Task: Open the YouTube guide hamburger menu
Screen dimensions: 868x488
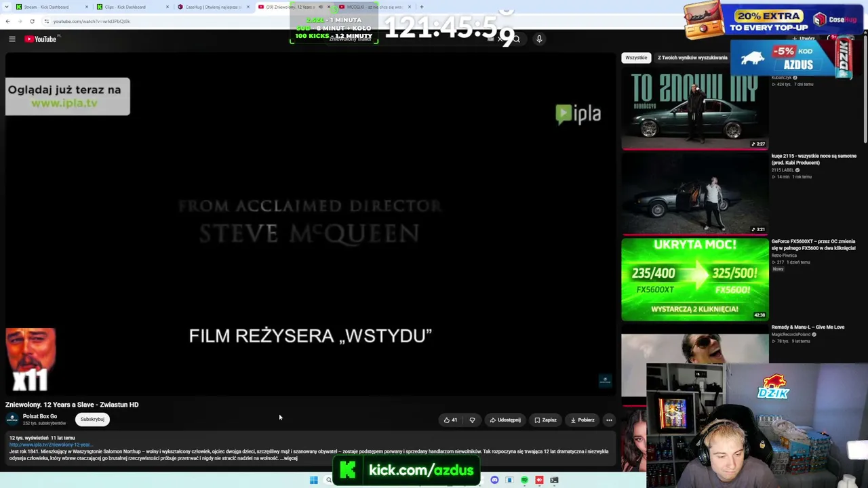Action: [12, 39]
